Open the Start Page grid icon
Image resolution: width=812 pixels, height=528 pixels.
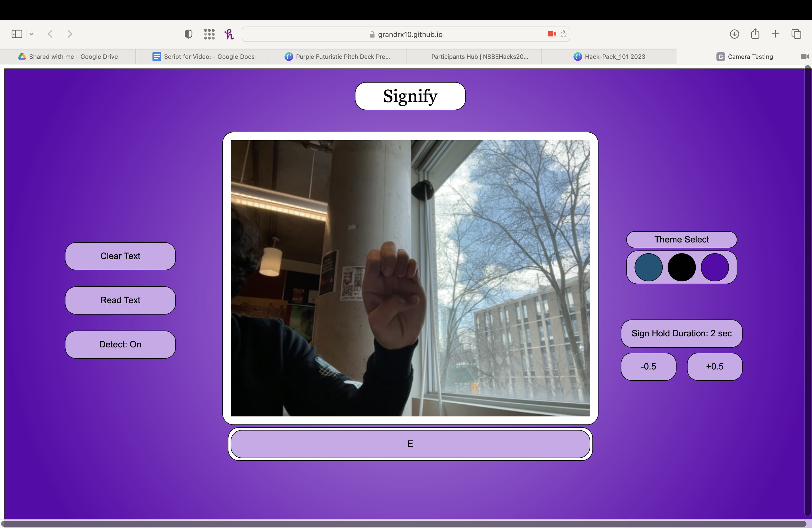[x=209, y=34]
